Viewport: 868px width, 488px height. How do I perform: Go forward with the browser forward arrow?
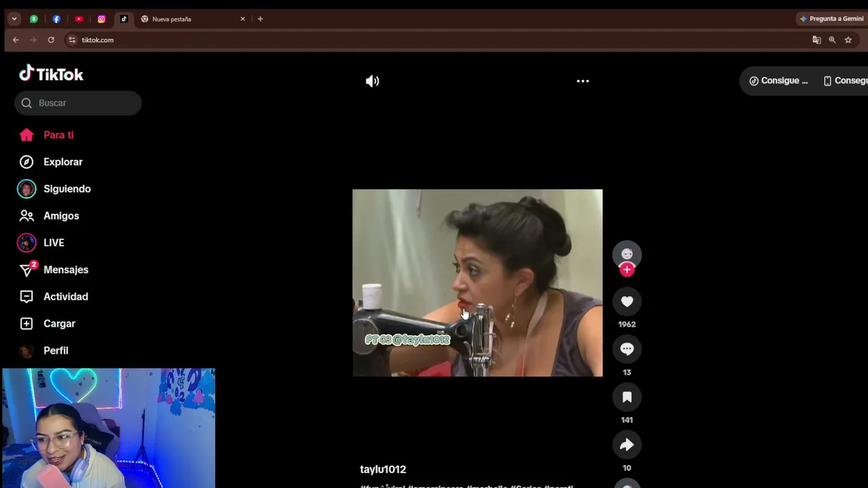click(33, 40)
